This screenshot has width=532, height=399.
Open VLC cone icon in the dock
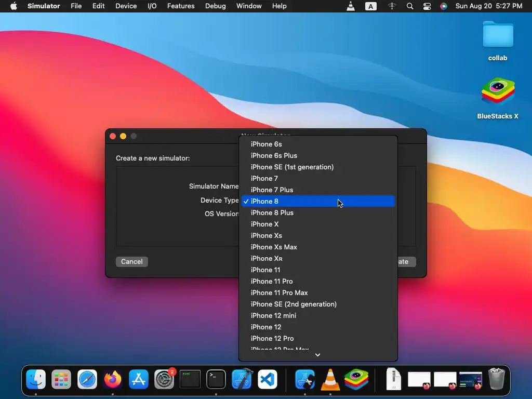coord(330,379)
